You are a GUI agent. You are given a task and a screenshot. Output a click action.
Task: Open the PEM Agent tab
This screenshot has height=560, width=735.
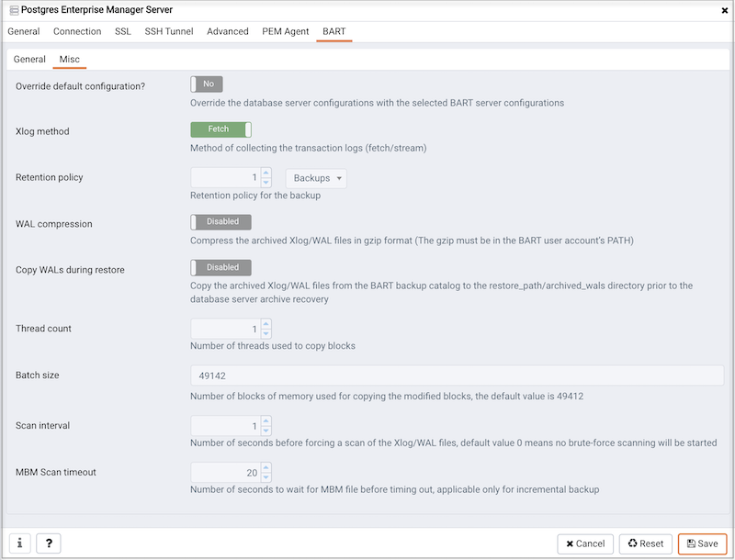pyautogui.click(x=286, y=31)
